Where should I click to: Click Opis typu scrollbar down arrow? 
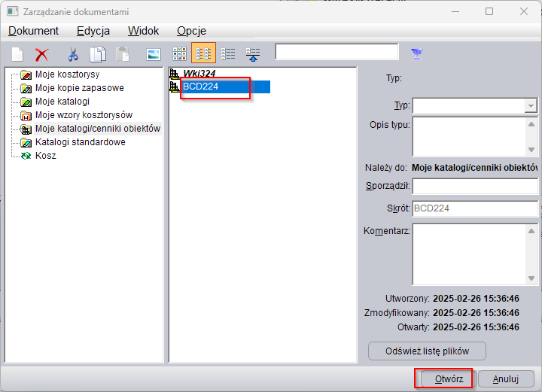tap(531, 150)
